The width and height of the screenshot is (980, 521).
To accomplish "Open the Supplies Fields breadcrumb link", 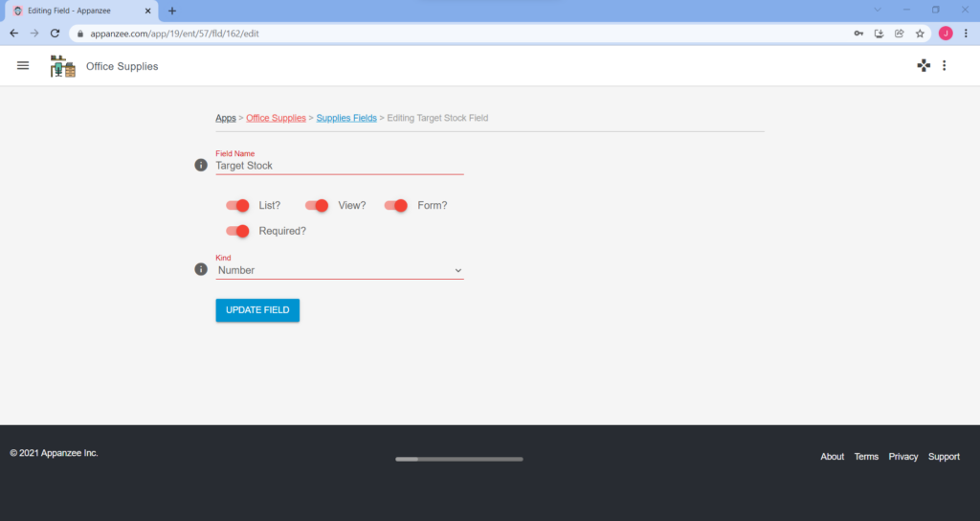I will [346, 118].
